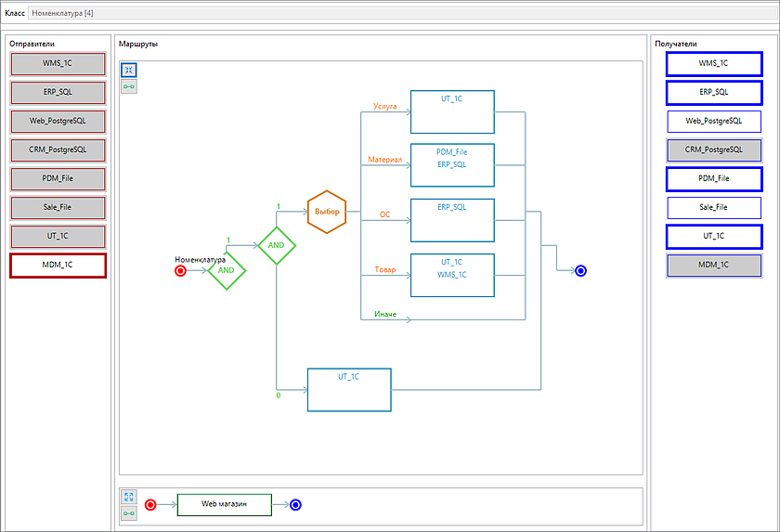
Task: Select the Web магазин route block
Action: 224,505
